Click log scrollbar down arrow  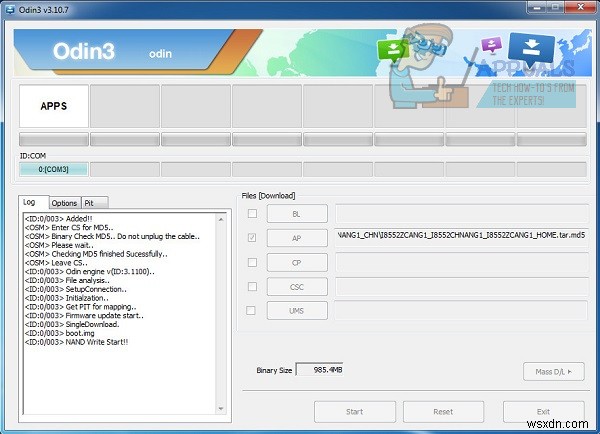pos(221,409)
